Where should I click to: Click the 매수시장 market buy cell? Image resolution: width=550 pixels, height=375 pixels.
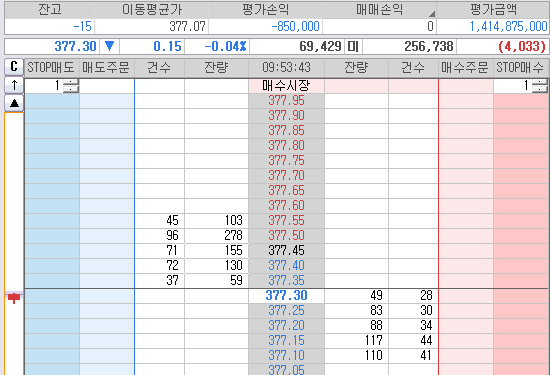286,86
